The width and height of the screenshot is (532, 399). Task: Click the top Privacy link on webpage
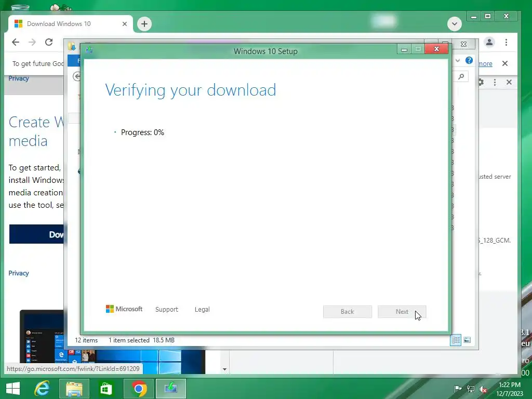(19, 78)
